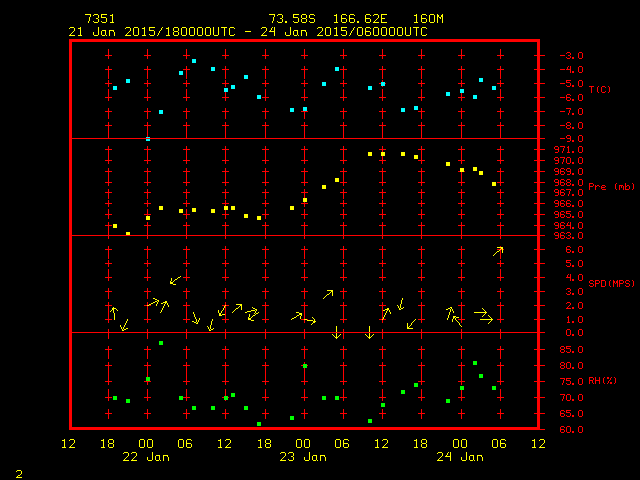640x480 pixels.
Task: Click the 964.0 pressure tick value
Action: 569,225
